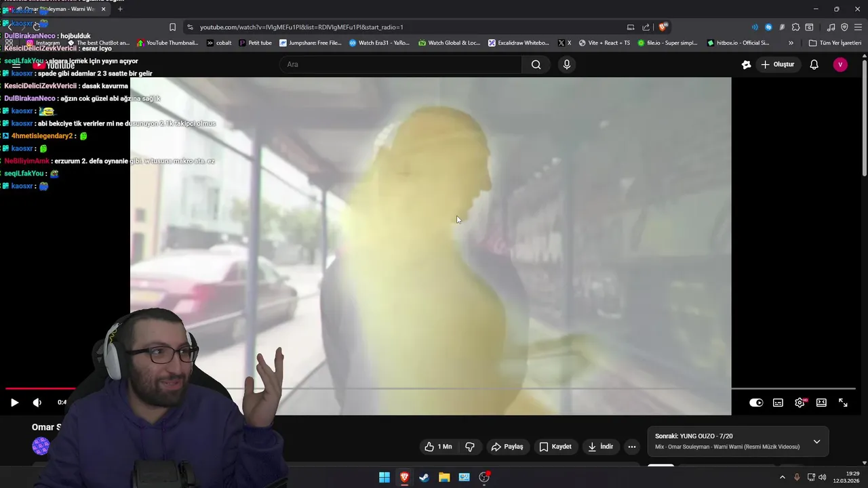
Task: Expand the Sonraki playlist panel chevron
Action: pyautogui.click(x=816, y=442)
